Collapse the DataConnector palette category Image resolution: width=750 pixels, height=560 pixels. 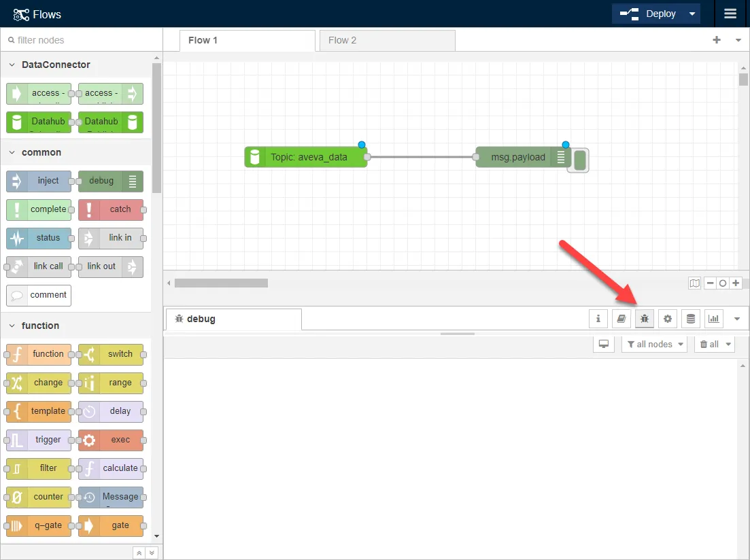coord(77,65)
